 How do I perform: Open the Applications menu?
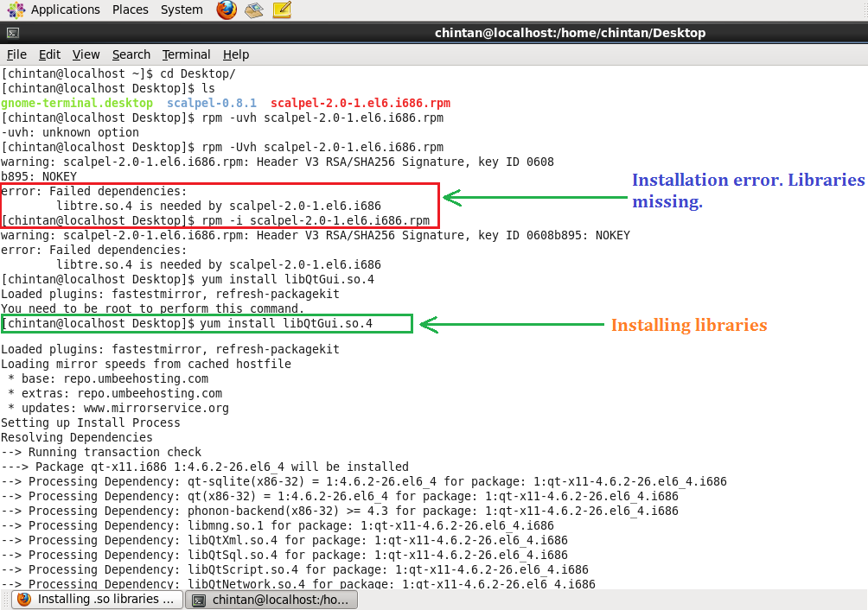65,10
